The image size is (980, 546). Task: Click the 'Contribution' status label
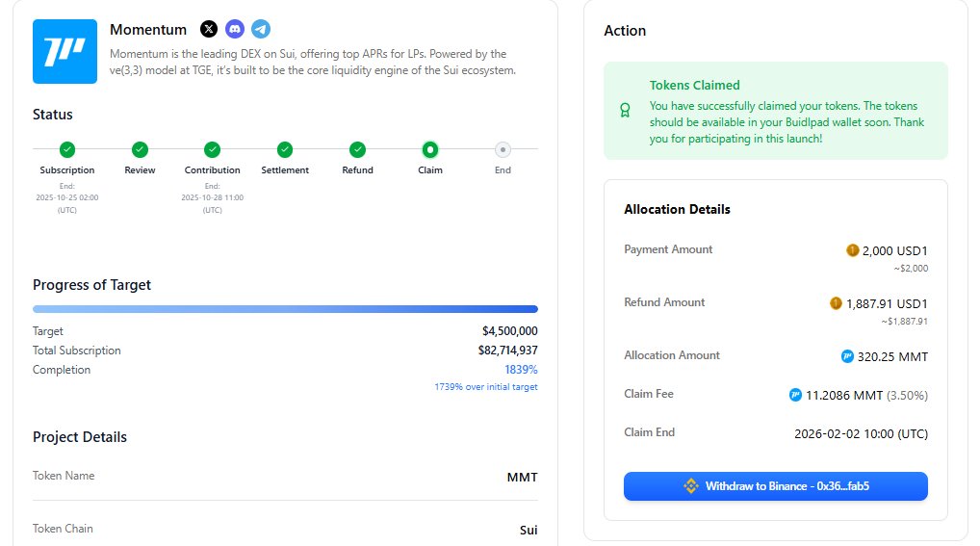[213, 170]
